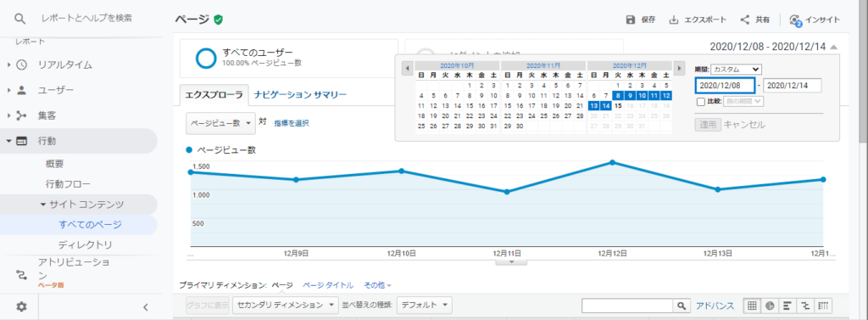Select the pivot table view icon
The width and height of the screenshot is (868, 320).
[x=824, y=305]
